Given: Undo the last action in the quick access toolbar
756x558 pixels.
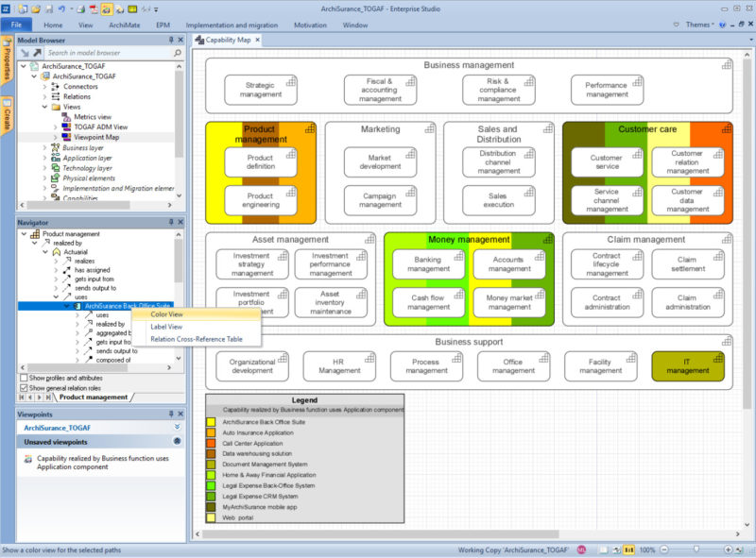Looking at the screenshot, I should [61, 9].
